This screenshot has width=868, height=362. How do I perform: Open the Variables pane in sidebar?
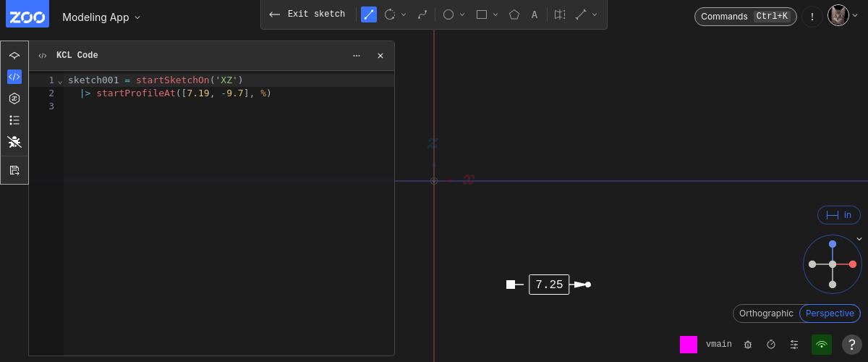pyautogui.click(x=14, y=98)
